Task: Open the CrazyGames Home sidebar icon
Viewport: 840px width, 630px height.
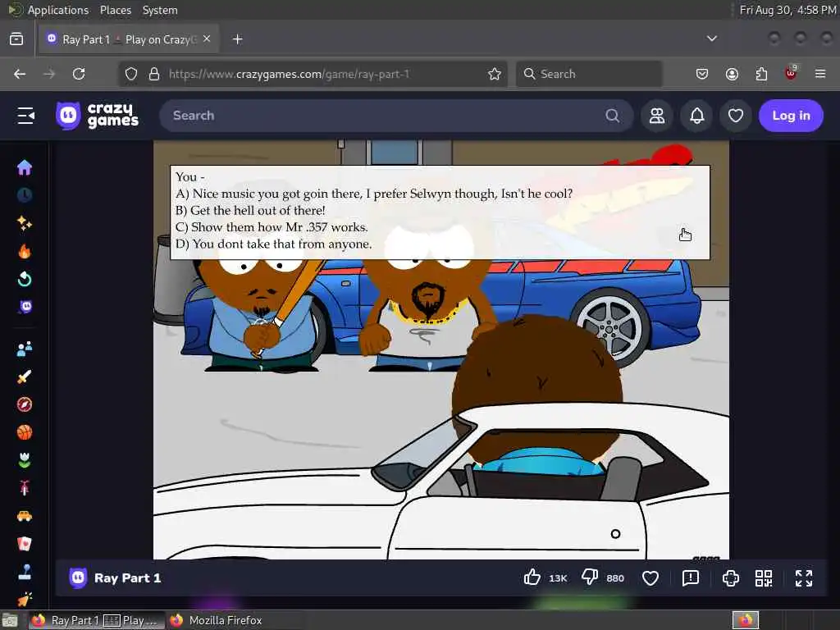Action: tap(25, 167)
